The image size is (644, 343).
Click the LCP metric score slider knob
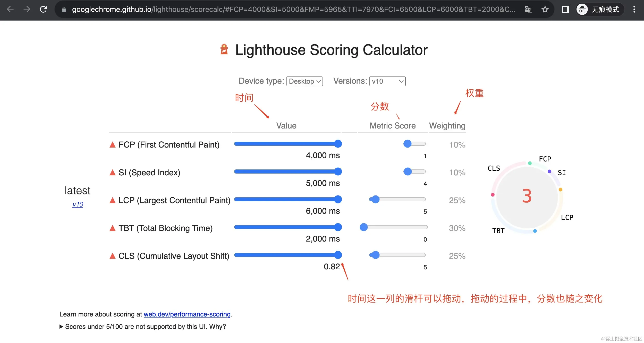[376, 199]
